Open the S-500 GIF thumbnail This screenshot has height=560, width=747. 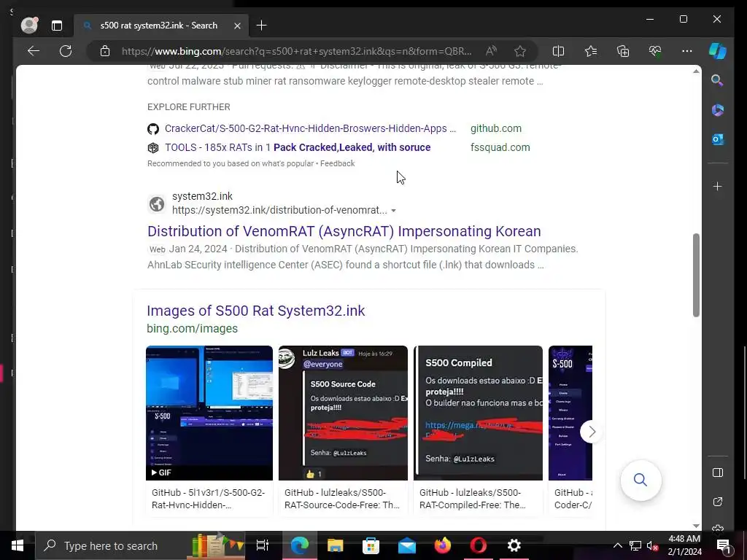pyautogui.click(x=209, y=413)
